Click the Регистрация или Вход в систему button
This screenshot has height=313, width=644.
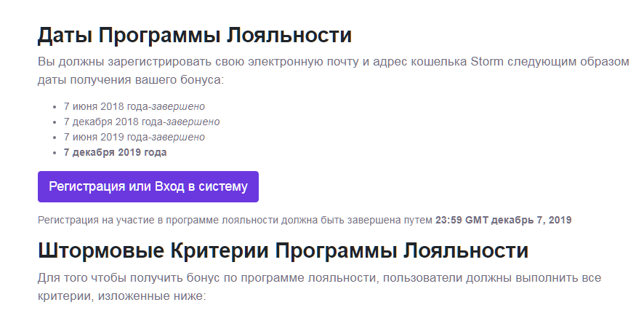(148, 187)
